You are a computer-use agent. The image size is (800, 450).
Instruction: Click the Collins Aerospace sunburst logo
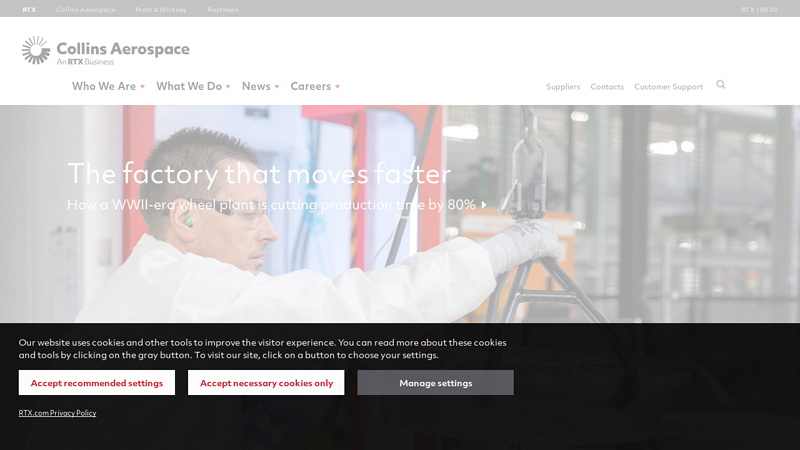pos(36,50)
